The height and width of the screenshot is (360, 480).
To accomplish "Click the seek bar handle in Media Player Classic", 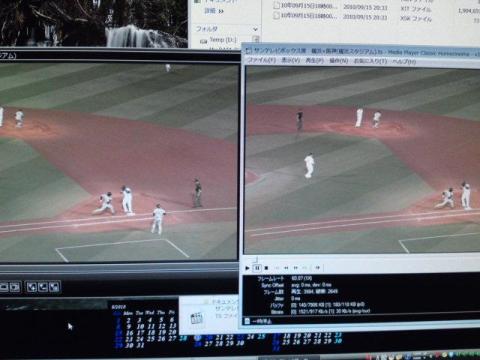I will click(256, 259).
